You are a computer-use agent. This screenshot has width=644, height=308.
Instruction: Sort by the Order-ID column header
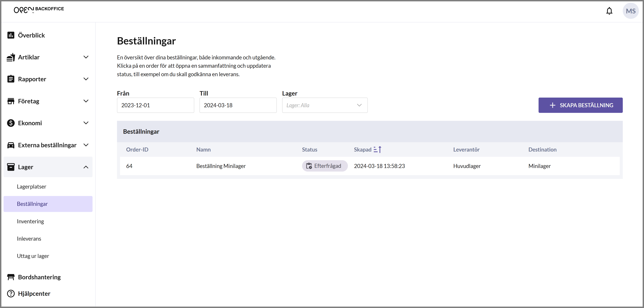[137, 149]
